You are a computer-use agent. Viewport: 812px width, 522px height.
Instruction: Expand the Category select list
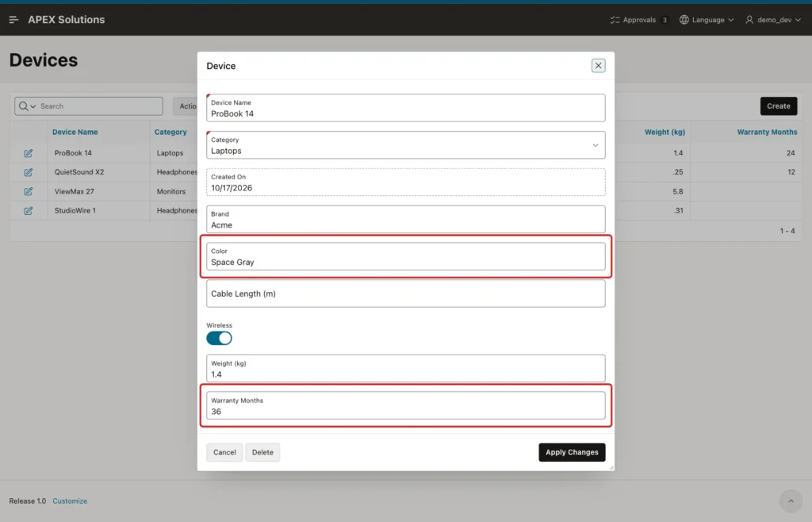tap(405, 145)
